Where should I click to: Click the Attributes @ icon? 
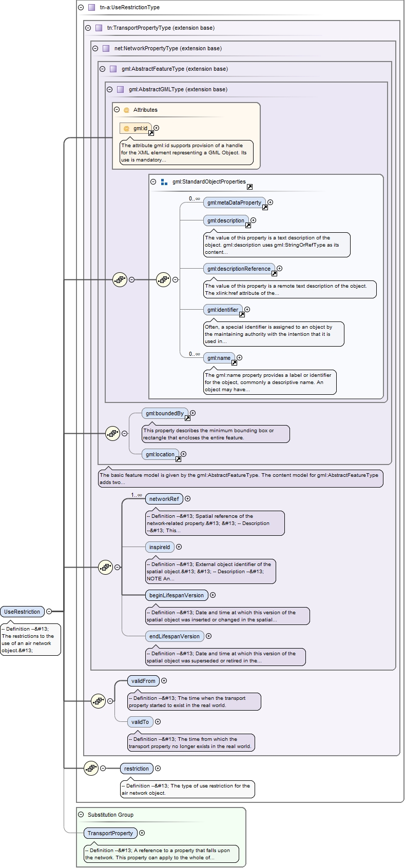tap(127, 110)
